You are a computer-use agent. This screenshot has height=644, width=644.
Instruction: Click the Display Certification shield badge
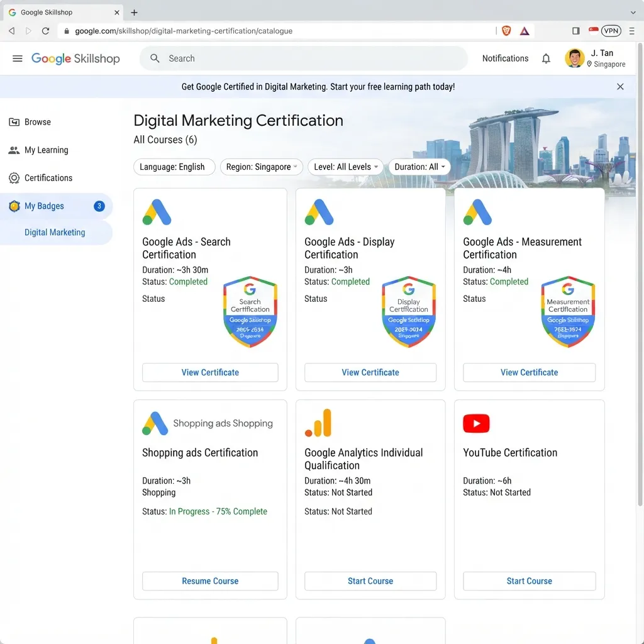409,312
